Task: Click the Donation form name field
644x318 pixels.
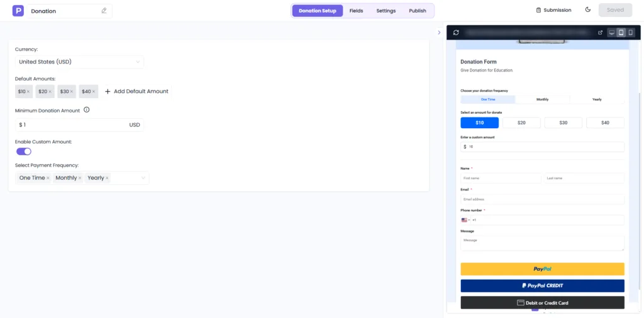Action: (69, 11)
